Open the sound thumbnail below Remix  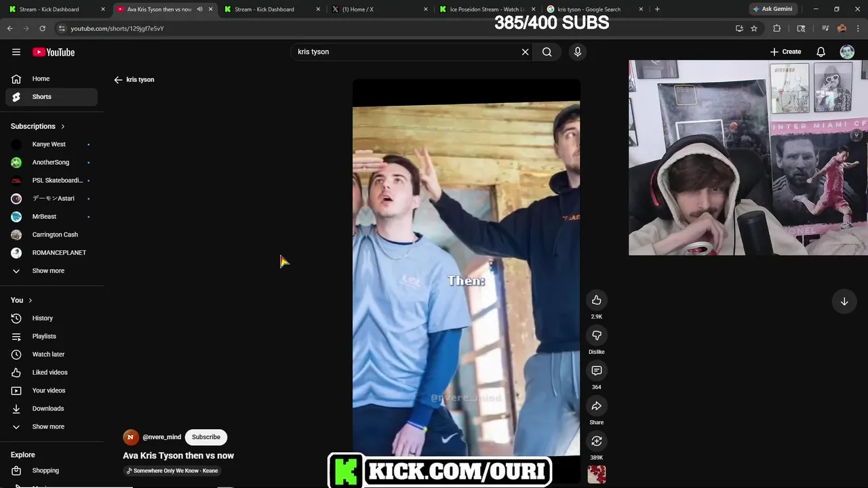[597, 474]
